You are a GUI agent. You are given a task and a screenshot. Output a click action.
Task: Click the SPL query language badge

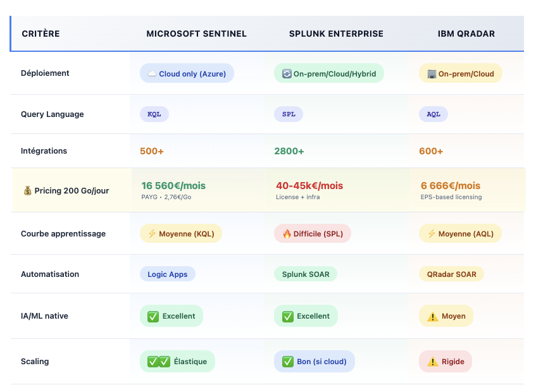pos(289,114)
